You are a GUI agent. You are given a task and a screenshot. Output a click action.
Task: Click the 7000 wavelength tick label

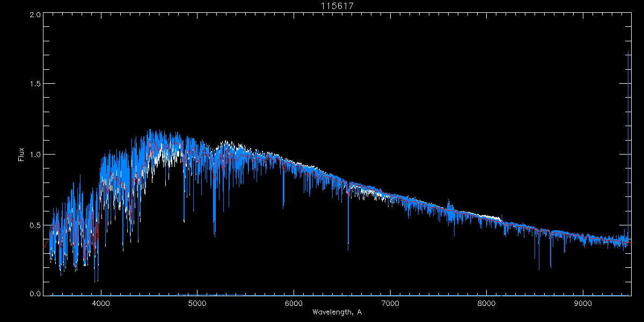click(x=390, y=303)
